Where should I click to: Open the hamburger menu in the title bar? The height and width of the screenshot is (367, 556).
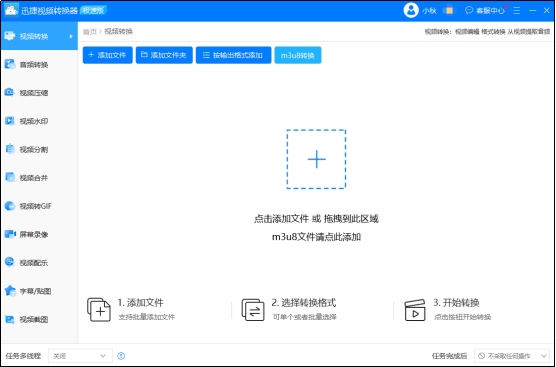pyautogui.click(x=517, y=11)
